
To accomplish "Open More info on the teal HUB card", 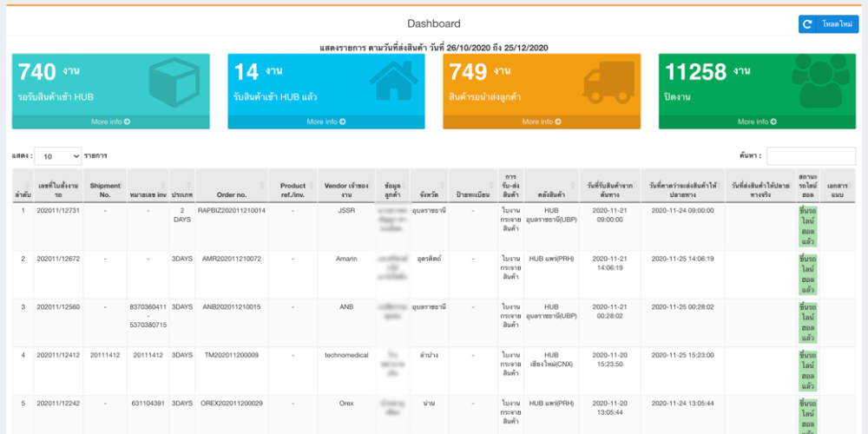I will pos(110,122).
